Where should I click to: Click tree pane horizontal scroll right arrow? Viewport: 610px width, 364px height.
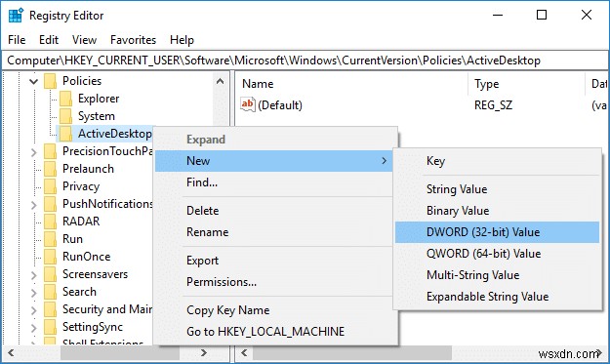click(203, 352)
